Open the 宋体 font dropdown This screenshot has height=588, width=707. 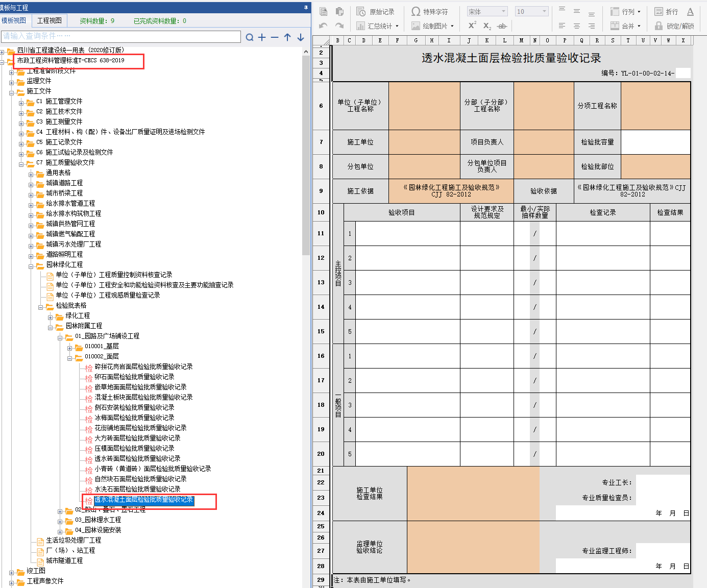click(487, 11)
